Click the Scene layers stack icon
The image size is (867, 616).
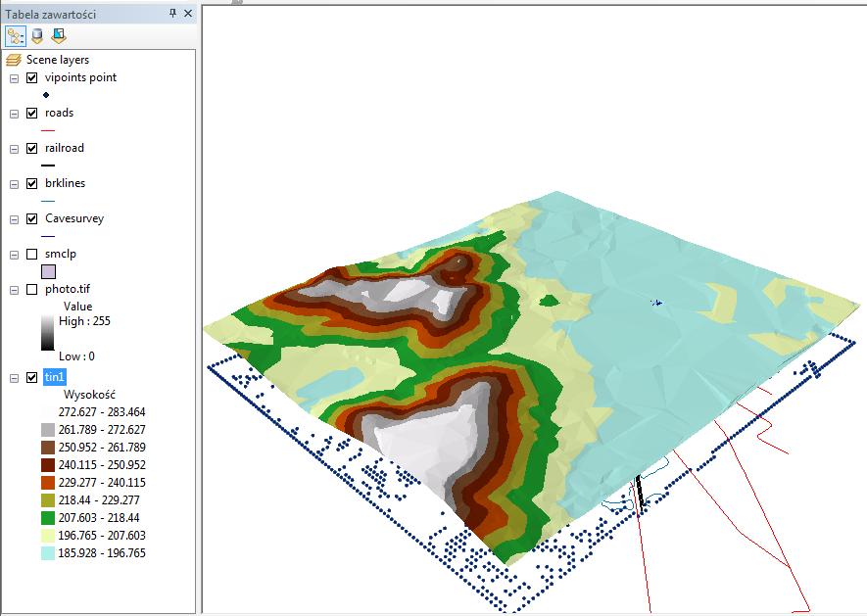click(x=14, y=60)
